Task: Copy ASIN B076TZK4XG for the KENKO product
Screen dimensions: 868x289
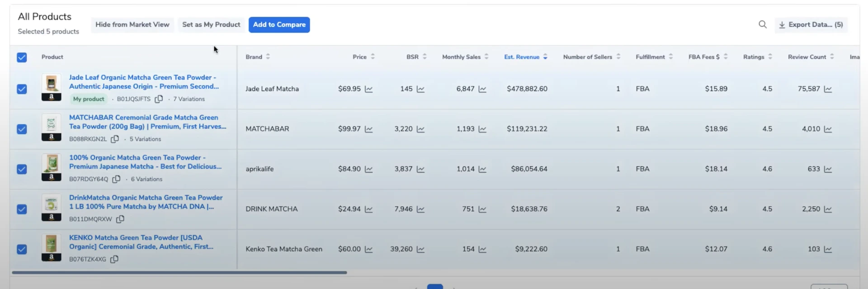Action: (x=114, y=259)
